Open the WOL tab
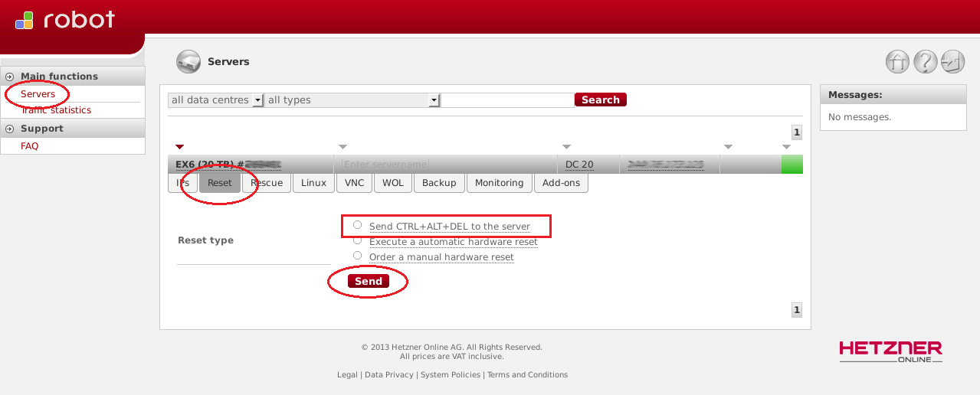 393,183
